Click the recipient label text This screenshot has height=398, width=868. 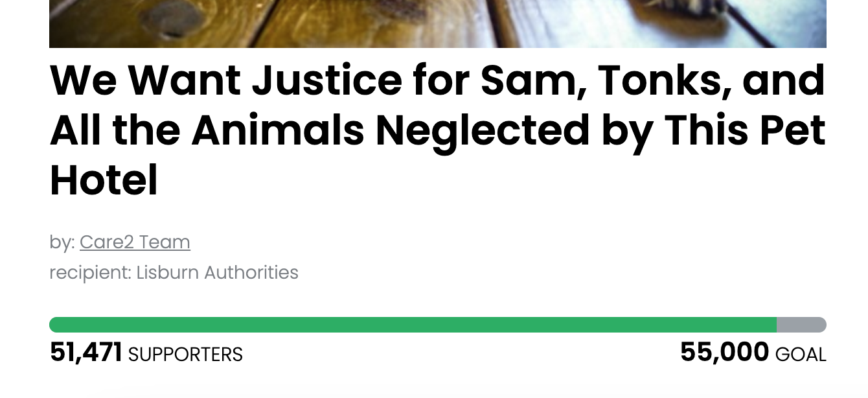pos(91,273)
